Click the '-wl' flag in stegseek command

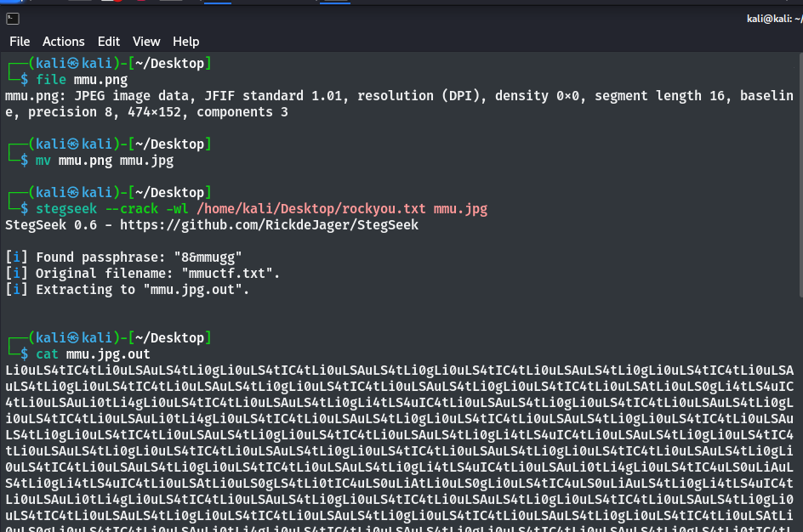point(177,209)
